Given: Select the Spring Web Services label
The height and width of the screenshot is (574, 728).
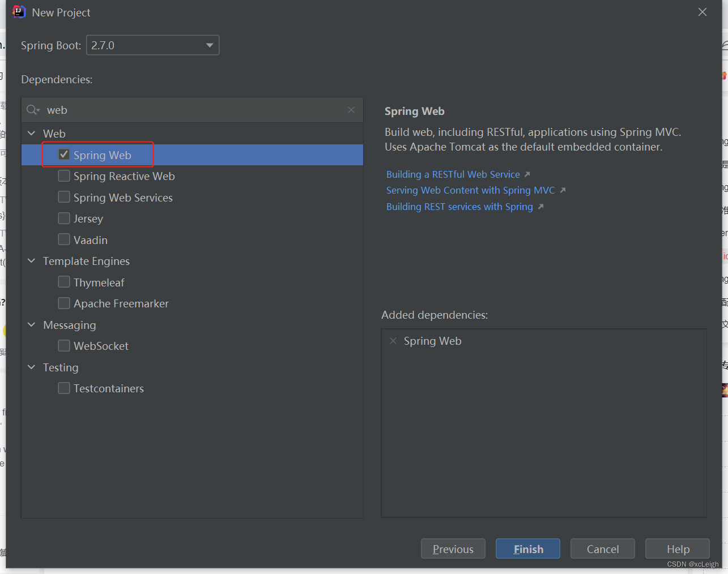Looking at the screenshot, I should point(123,198).
